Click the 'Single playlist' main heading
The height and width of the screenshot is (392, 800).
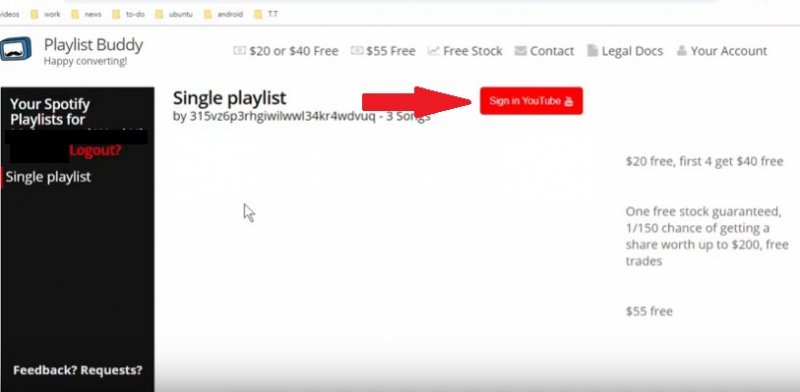coord(230,97)
